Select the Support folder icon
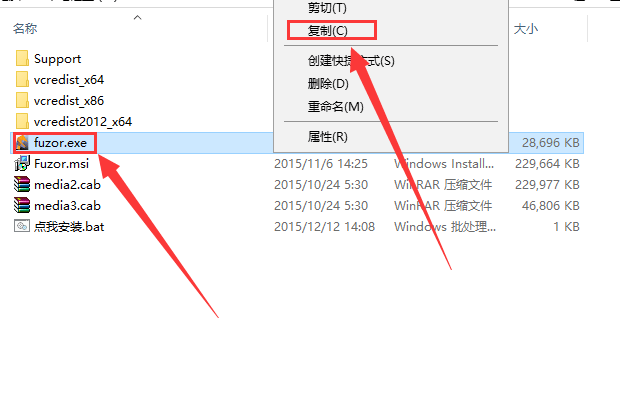Image resolution: width=620 pixels, height=414 pixels. [x=22, y=59]
